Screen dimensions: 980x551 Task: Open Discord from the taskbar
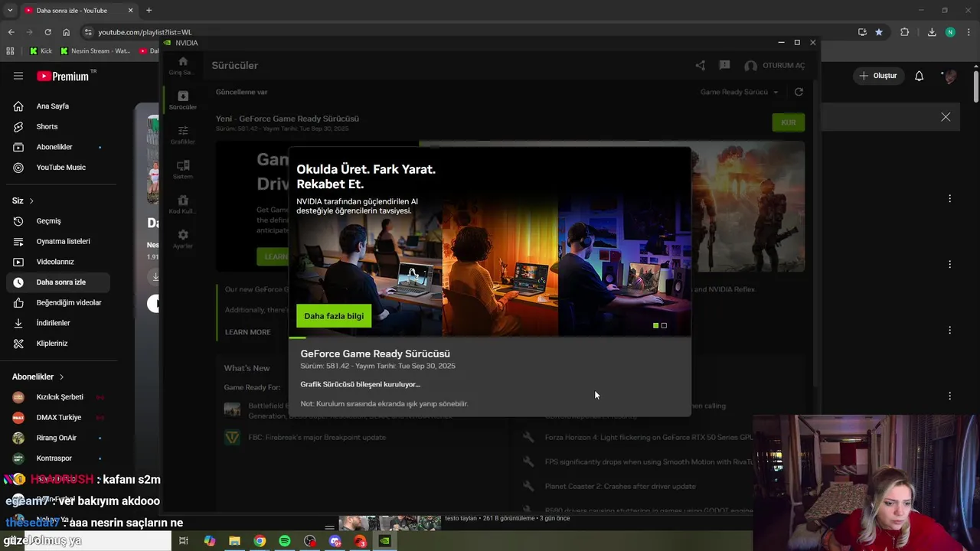click(335, 541)
